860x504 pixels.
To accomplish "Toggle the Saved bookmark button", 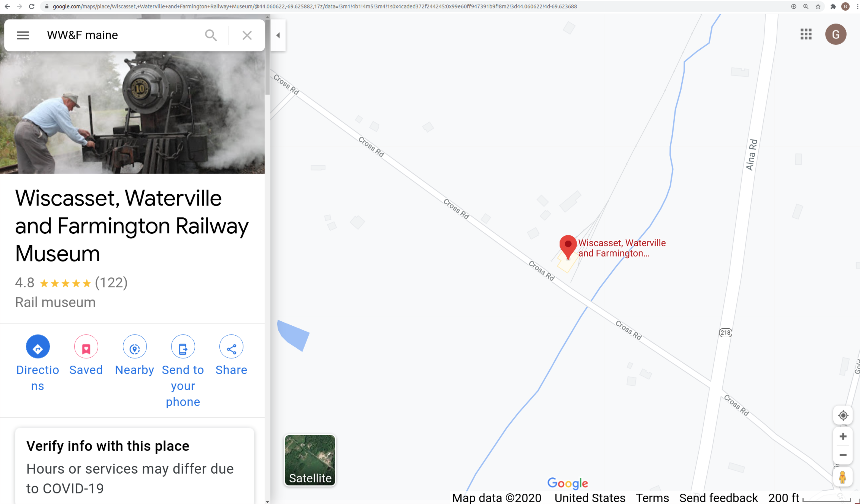I will 86,347.
